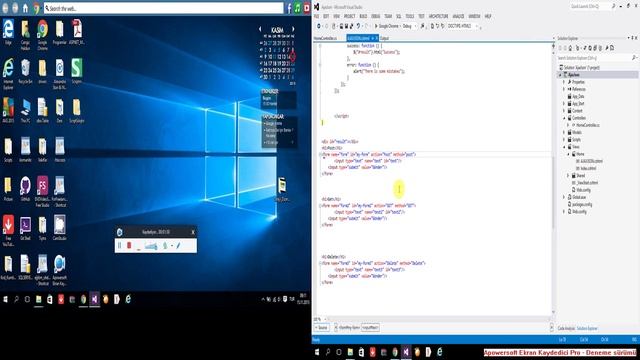
Task: Open the pencil annotation tool in recorder
Action: coord(179,245)
